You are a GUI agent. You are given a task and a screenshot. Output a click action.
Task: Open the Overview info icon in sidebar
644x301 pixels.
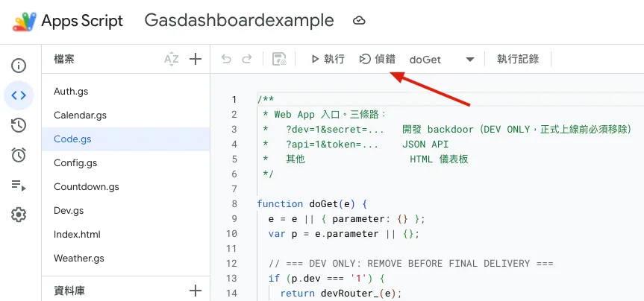[19, 66]
